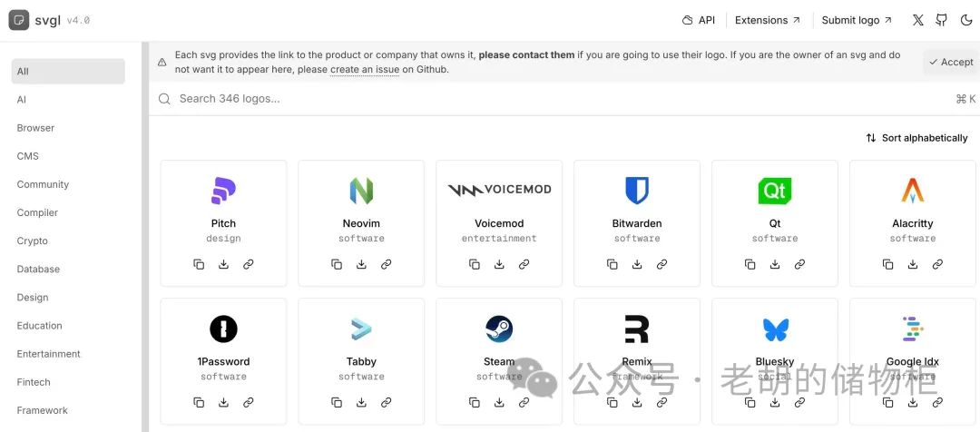Screen dimensions: 980x432
Task: Click the Remix logo image
Action: [x=637, y=329]
